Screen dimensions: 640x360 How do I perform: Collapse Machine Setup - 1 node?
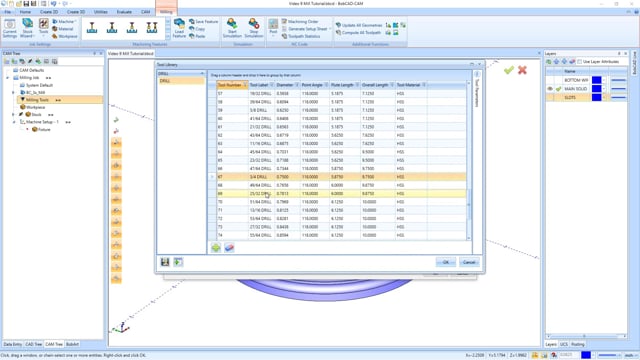pyautogui.click(x=13, y=122)
